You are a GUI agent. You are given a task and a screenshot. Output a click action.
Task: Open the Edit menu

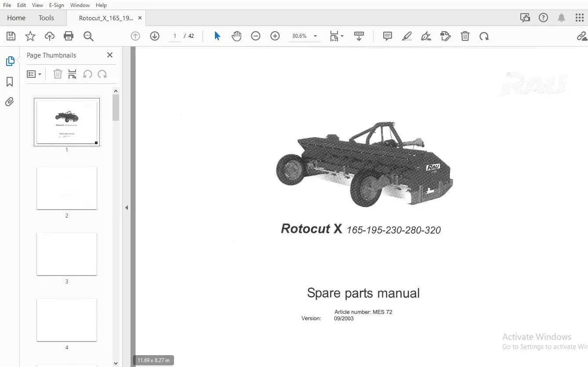22,5
